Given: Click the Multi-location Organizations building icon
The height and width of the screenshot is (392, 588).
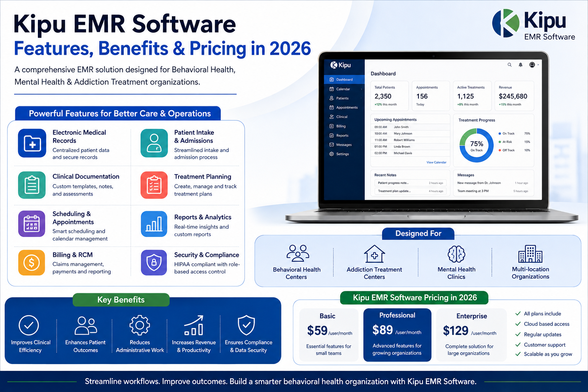Looking at the screenshot, I should click(x=530, y=253).
